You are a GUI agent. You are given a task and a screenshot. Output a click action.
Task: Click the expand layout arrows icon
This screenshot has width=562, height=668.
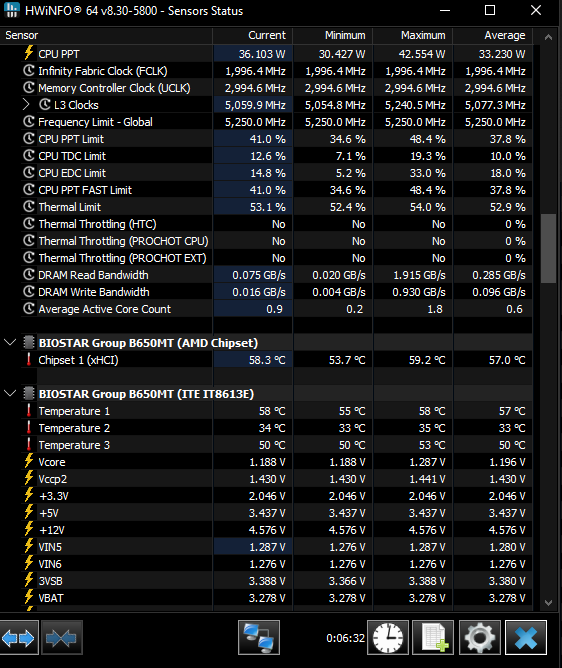(x=19, y=638)
